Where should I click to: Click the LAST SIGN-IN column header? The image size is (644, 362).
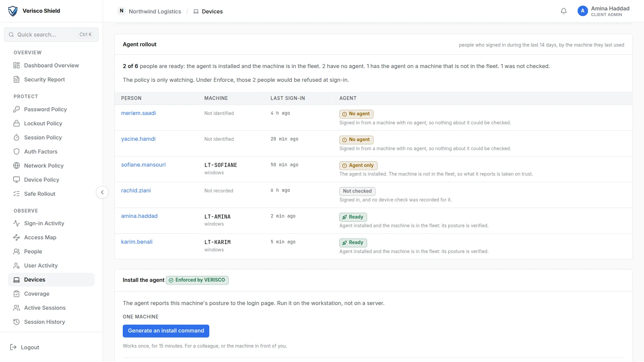click(x=288, y=98)
